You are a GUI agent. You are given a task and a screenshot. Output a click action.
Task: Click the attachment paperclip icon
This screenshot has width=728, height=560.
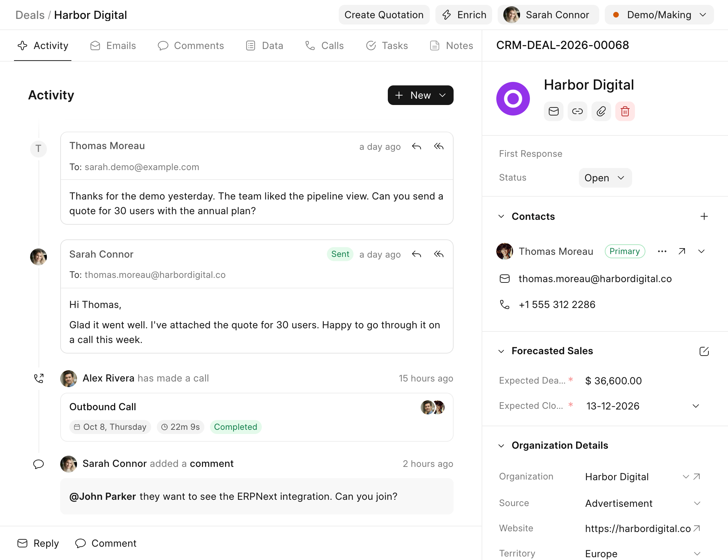[601, 111]
